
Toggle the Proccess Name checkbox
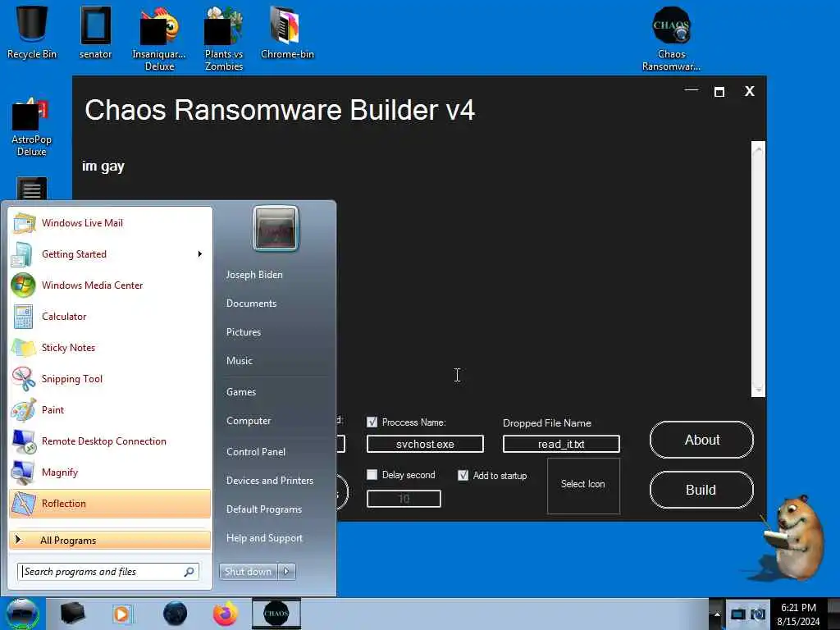coord(372,422)
